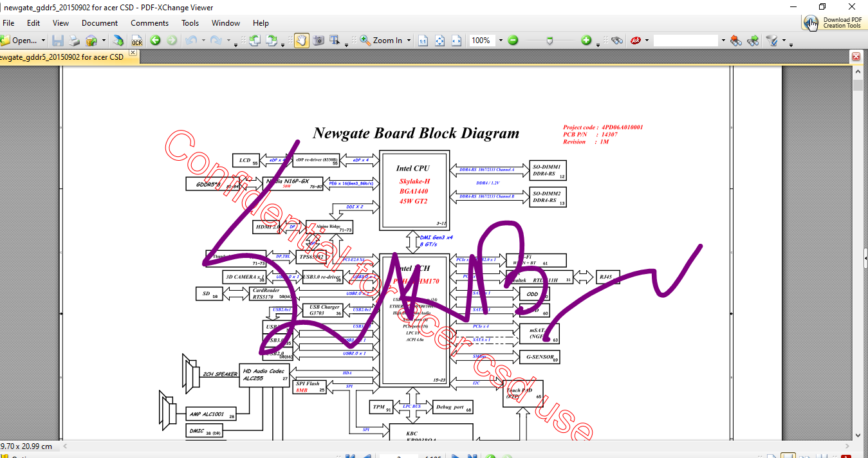Save the document with the floppy disk icon

pos(58,41)
